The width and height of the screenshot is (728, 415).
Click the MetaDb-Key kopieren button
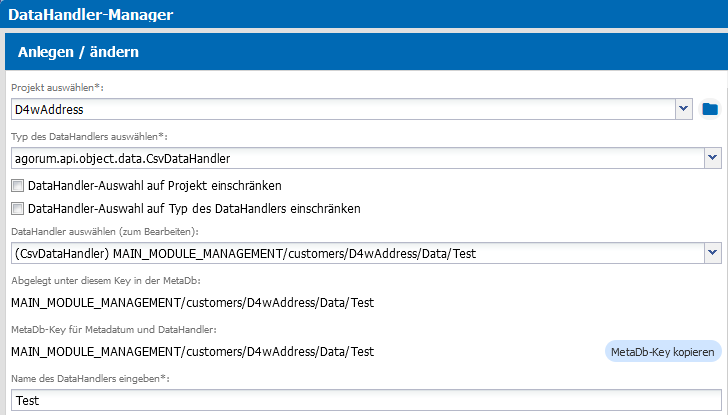tap(663, 352)
